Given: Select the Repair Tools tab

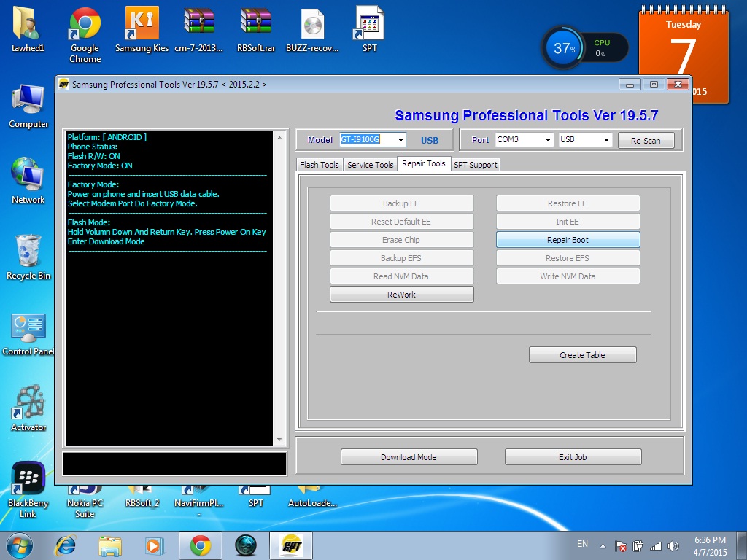Looking at the screenshot, I should 424,163.
